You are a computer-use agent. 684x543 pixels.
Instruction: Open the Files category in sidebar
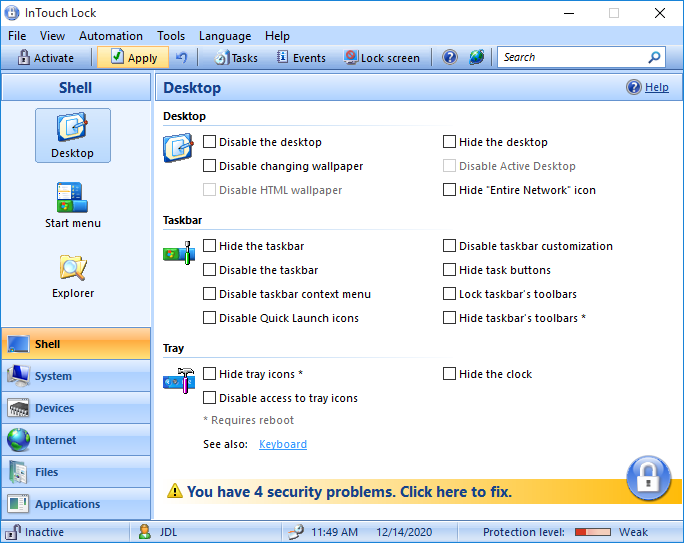[x=76, y=472]
